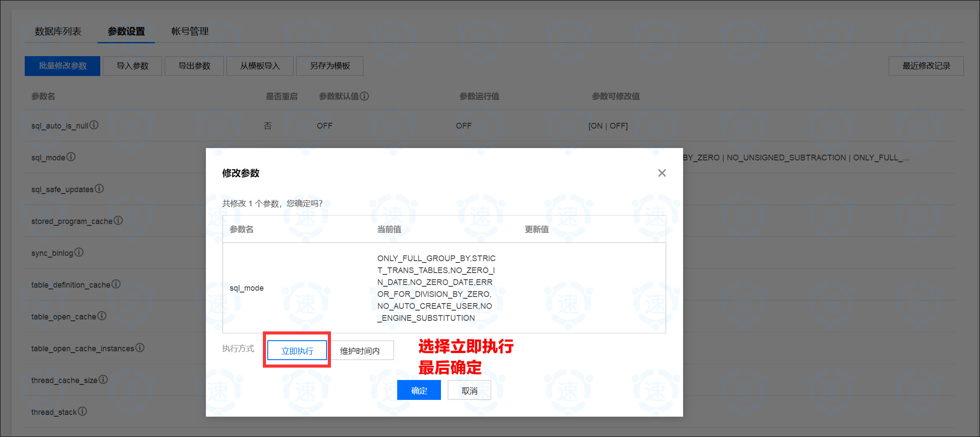Confirm the change with 确定 button
This screenshot has width=980, height=437.
419,390
